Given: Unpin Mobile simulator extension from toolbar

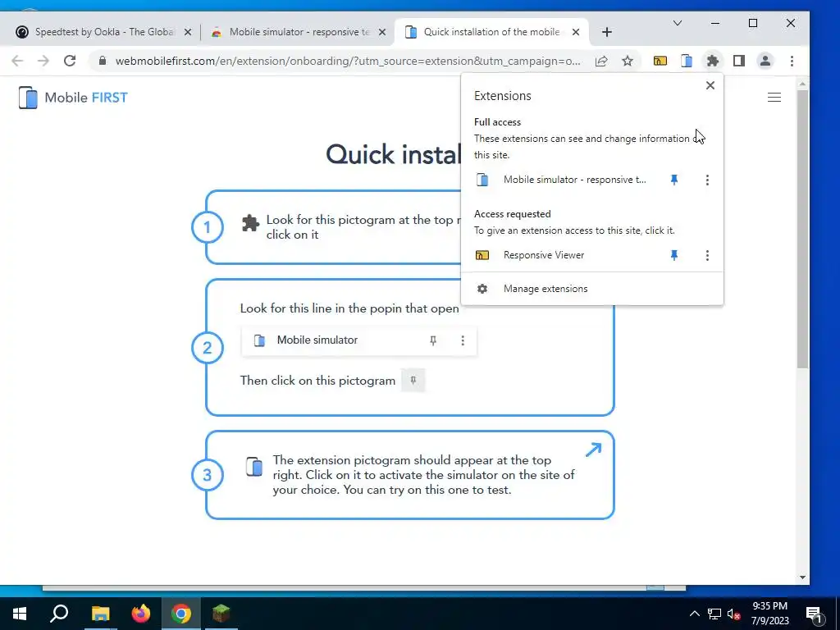Looking at the screenshot, I should (674, 180).
